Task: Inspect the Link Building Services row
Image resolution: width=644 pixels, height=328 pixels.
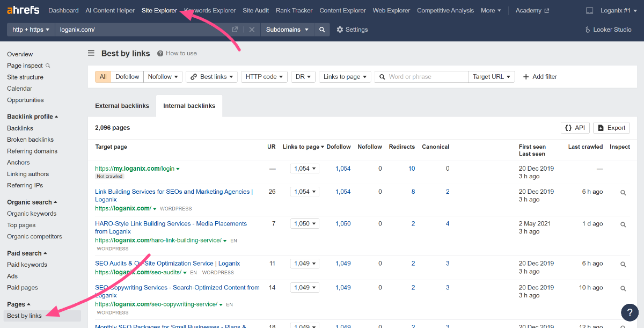Action: 623,192
